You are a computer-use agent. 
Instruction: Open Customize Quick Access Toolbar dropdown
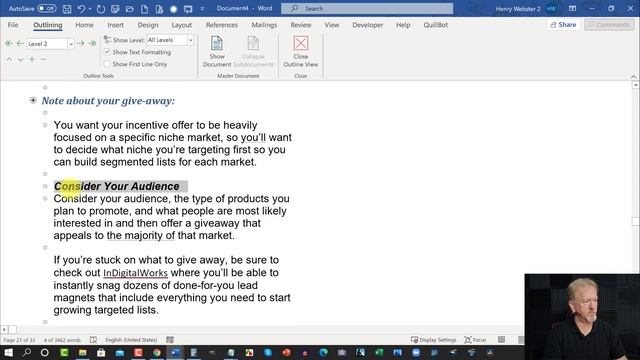tap(202, 9)
